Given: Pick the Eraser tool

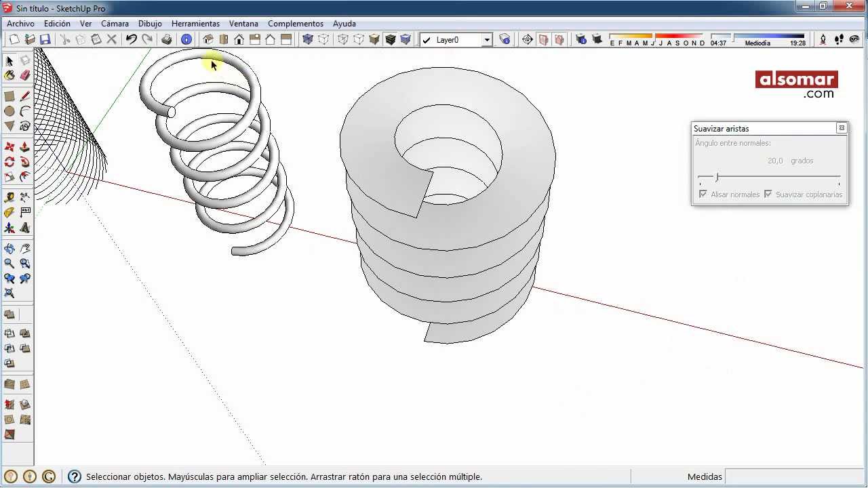Looking at the screenshot, I should click(x=25, y=76).
